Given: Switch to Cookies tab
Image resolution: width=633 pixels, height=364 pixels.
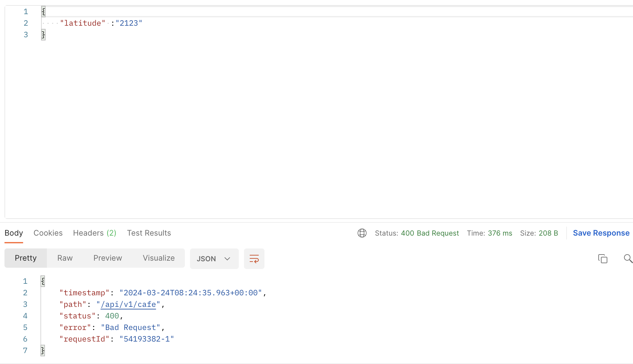Looking at the screenshot, I should coord(48,233).
